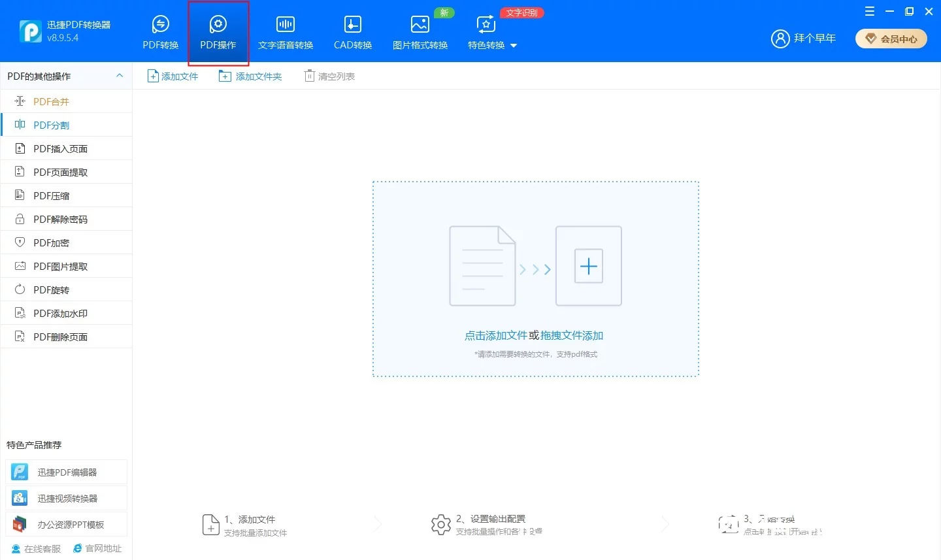Click 添加文件夹 in toolbar
941x560 pixels.
point(250,76)
